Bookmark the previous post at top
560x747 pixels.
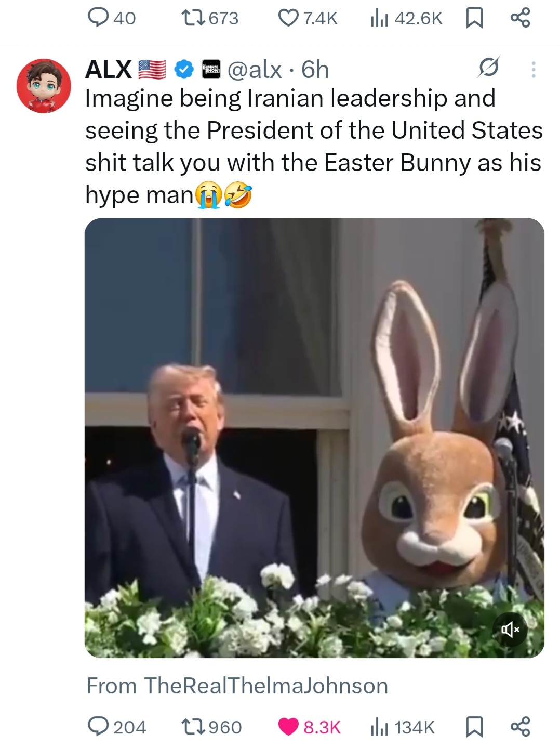point(473,19)
